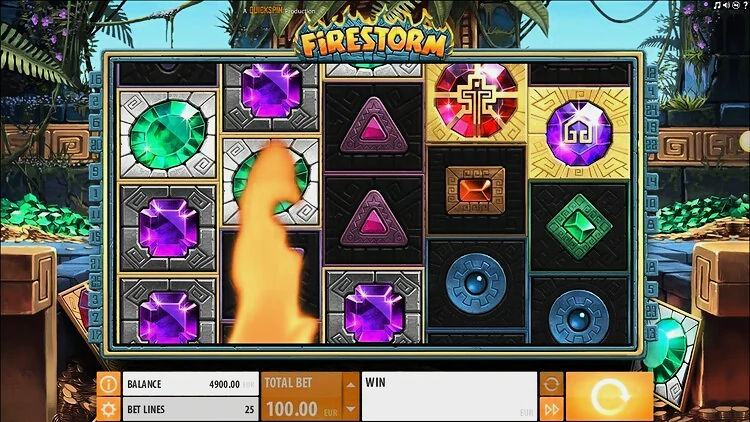Click the red gem wild symbol
Viewport: 750px width, 422px height.
point(476,102)
